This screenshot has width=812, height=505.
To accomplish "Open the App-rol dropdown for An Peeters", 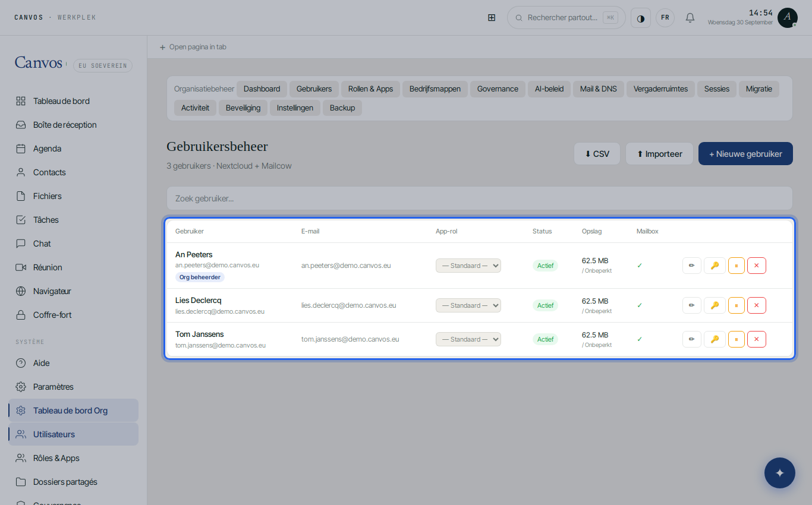I will click(x=468, y=266).
